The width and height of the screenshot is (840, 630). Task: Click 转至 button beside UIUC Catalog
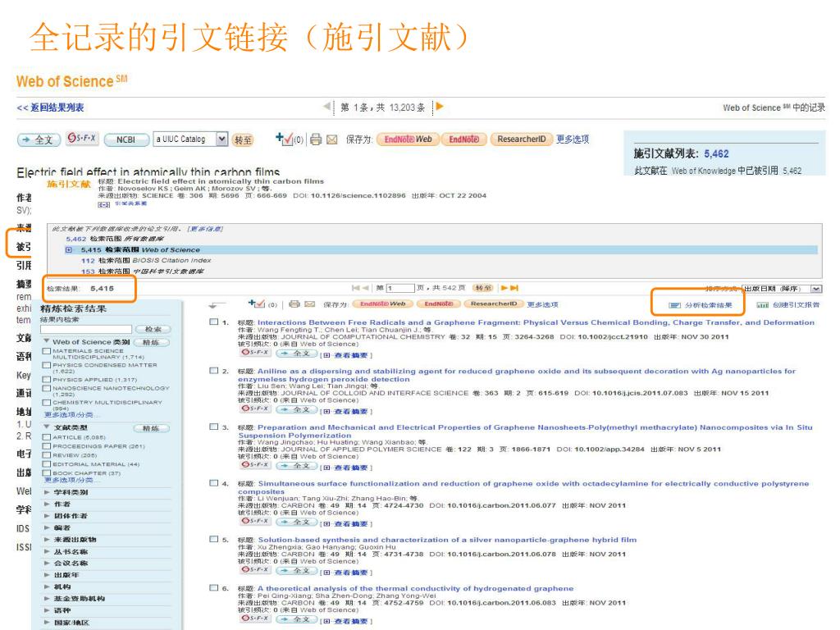[243, 139]
